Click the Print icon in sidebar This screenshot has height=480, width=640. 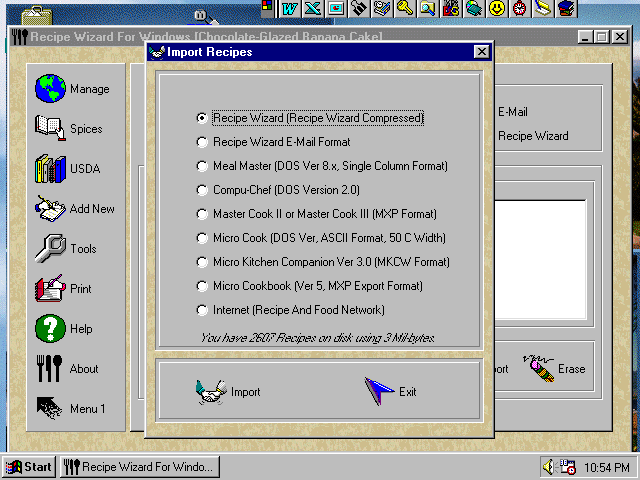[50, 288]
